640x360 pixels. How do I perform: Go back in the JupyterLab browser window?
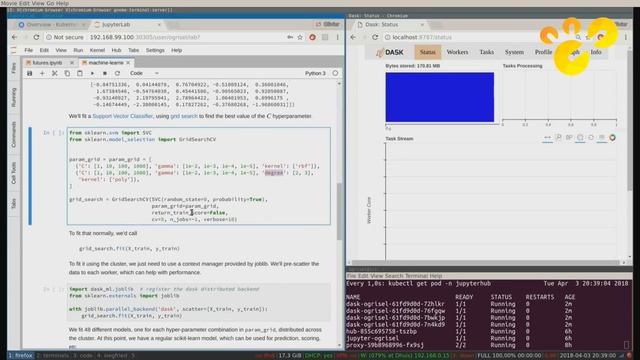(15, 37)
